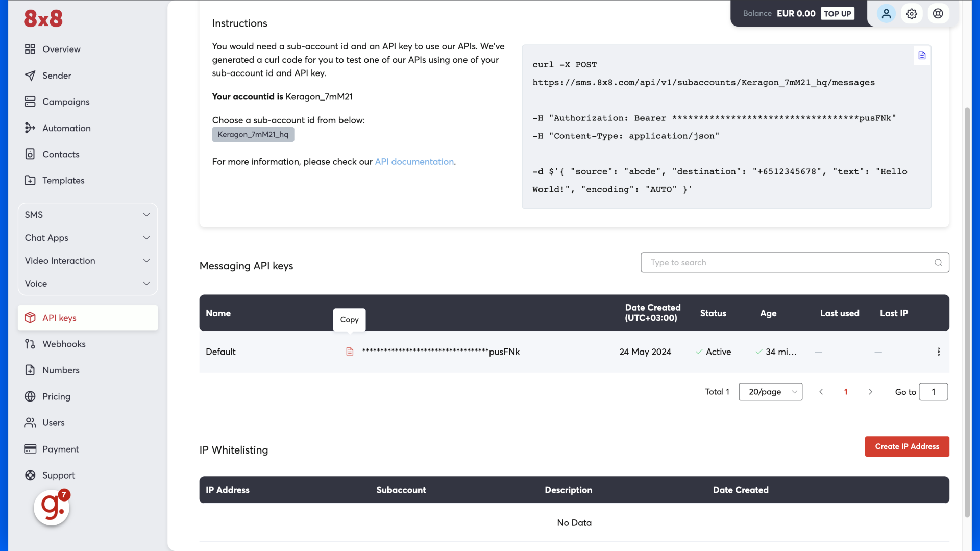Open the user profile icon
Image resolution: width=980 pixels, height=551 pixels.
click(886, 14)
